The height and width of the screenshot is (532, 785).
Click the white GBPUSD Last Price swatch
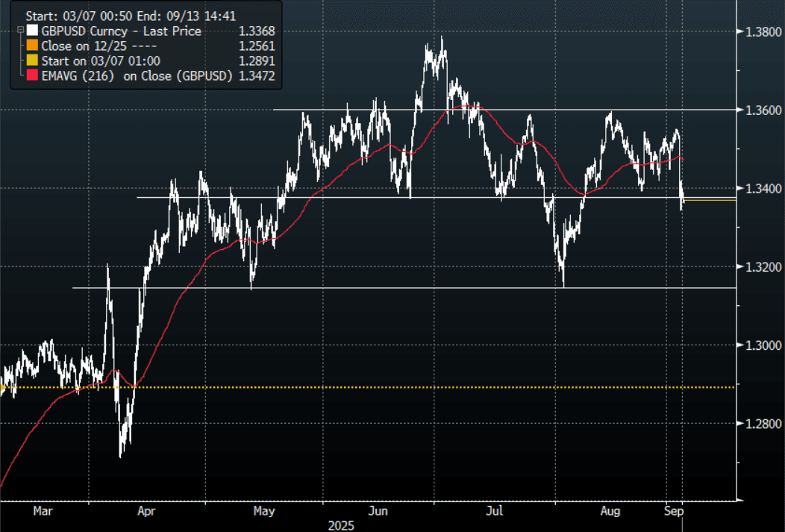pyautogui.click(x=31, y=30)
